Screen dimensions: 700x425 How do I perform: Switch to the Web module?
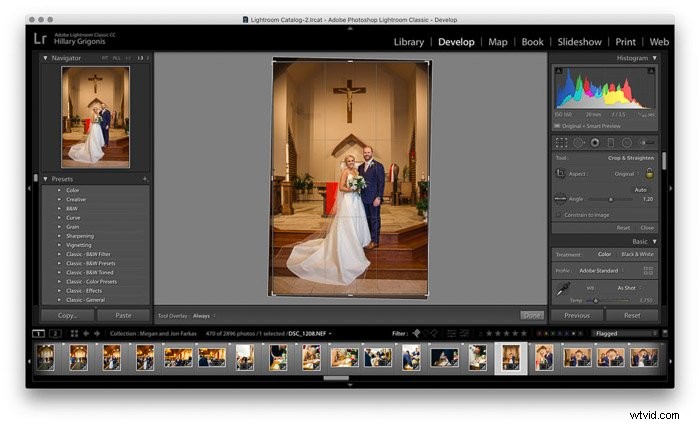659,42
